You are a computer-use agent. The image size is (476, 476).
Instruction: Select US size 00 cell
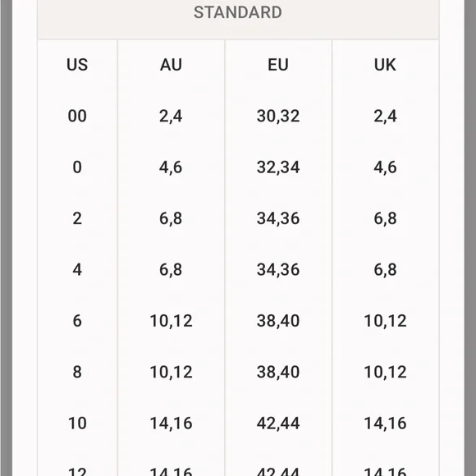pyautogui.click(x=77, y=116)
